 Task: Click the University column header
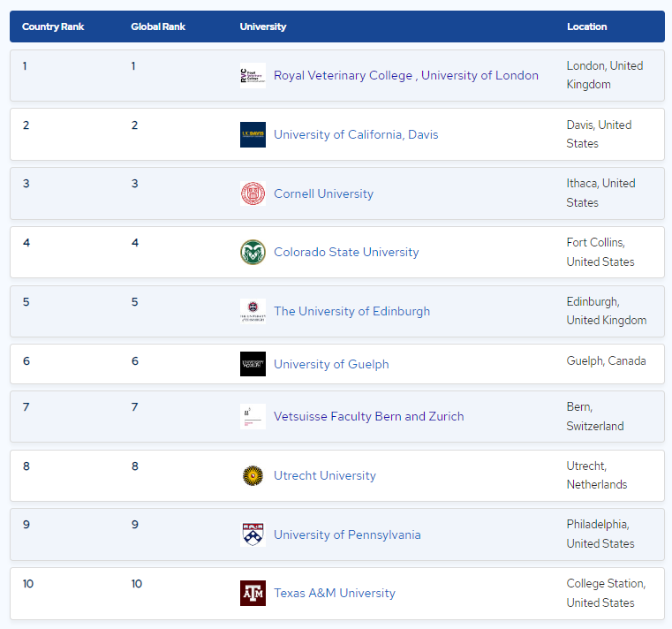pyautogui.click(x=263, y=27)
